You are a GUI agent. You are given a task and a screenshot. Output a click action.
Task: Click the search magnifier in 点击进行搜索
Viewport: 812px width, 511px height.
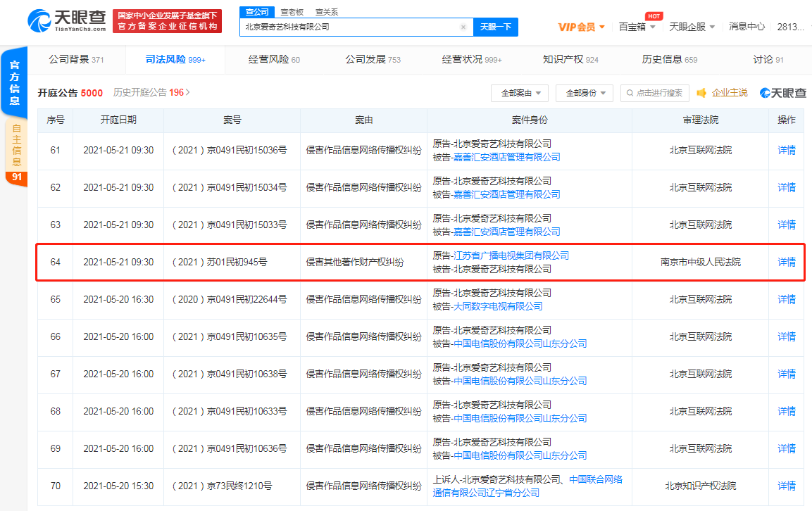tap(630, 93)
